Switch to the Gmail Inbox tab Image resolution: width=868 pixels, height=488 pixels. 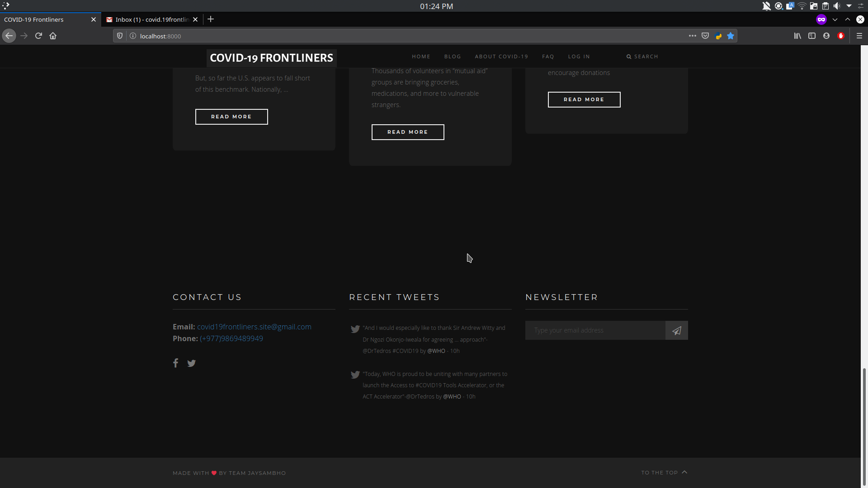151,19
